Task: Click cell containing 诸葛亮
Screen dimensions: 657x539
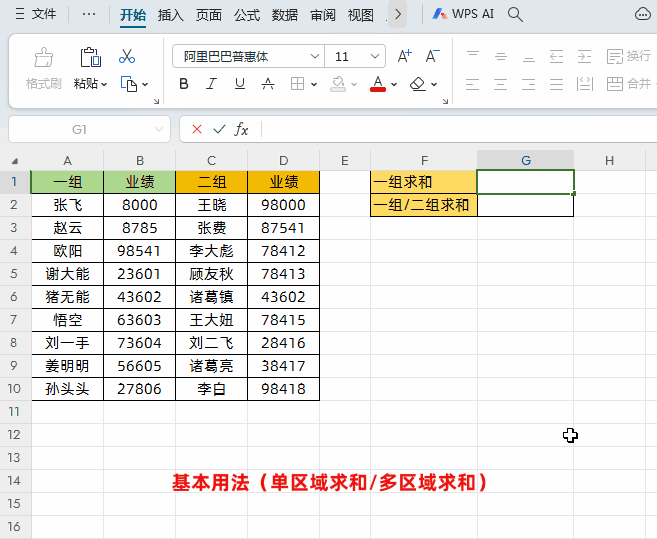Action: click(211, 366)
